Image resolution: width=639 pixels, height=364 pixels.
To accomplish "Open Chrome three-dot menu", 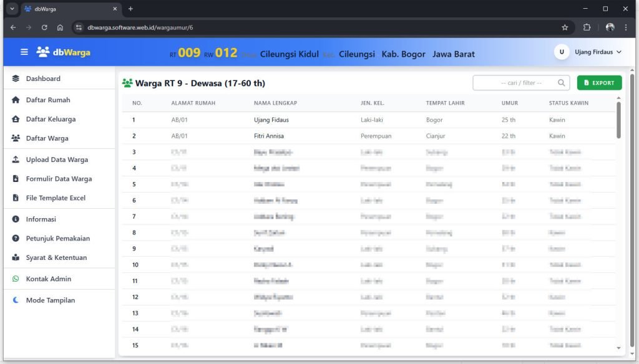I will click(x=626, y=27).
